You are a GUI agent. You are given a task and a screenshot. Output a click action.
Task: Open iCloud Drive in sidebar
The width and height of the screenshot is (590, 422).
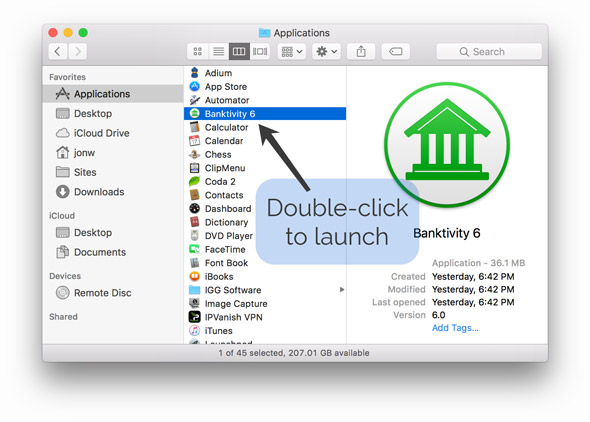[113, 133]
